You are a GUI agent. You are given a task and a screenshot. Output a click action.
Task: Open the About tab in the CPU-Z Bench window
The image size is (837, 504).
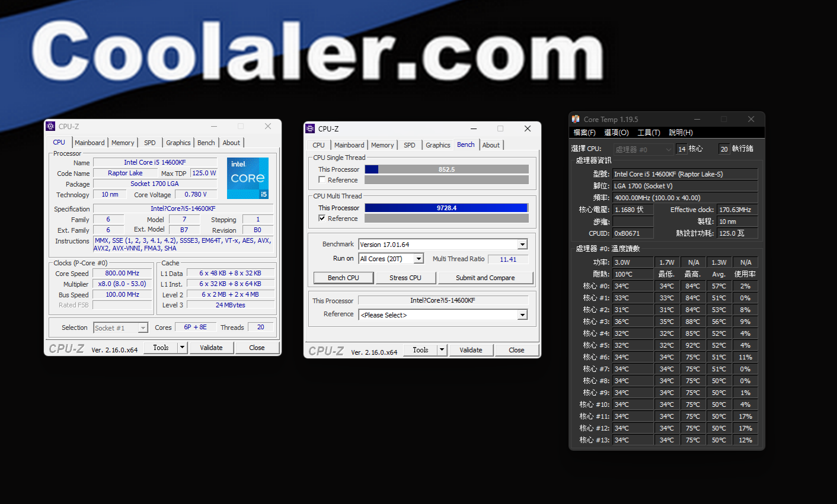(491, 145)
